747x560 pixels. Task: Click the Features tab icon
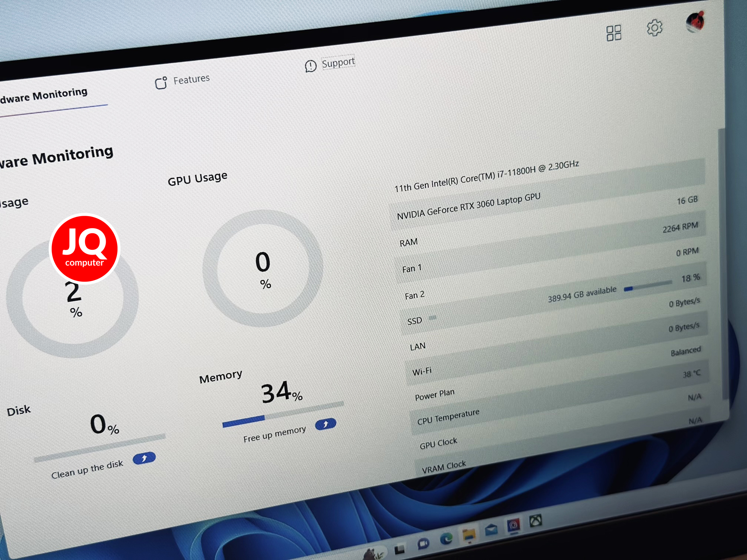coord(161,83)
